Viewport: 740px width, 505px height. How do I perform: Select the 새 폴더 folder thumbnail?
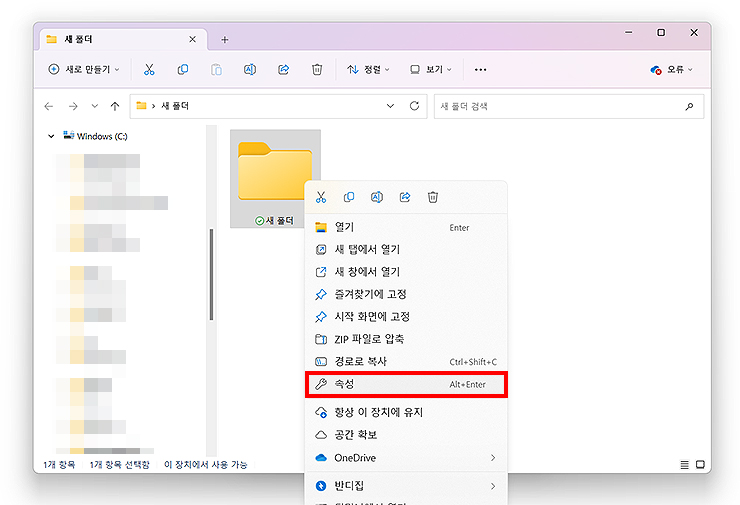point(275,179)
